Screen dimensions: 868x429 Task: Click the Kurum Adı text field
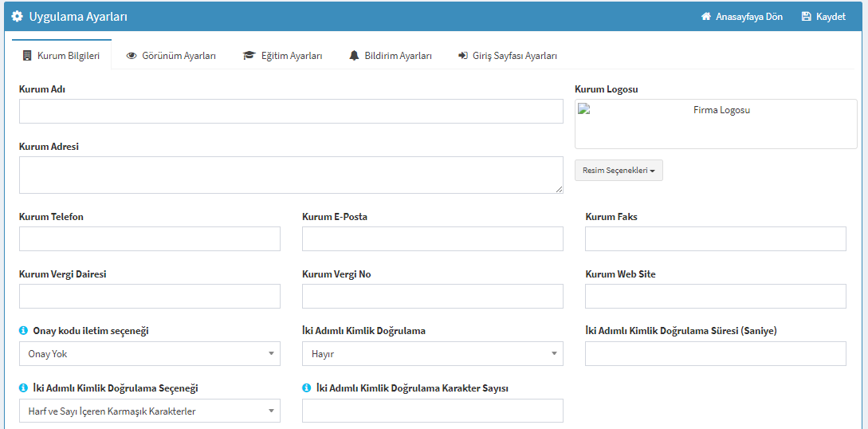point(291,112)
